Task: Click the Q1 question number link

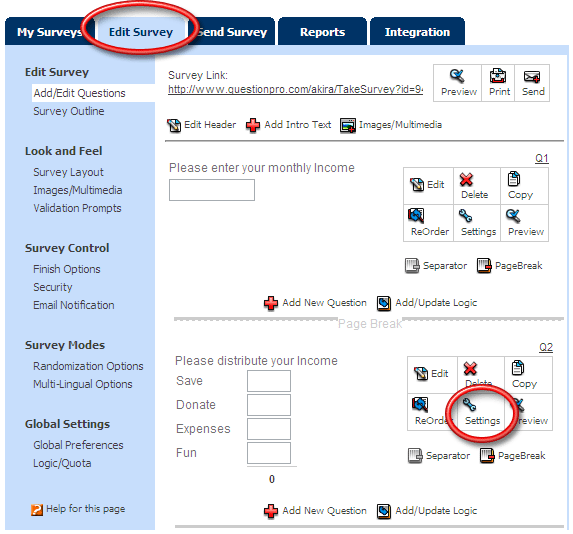Action: coord(542,158)
